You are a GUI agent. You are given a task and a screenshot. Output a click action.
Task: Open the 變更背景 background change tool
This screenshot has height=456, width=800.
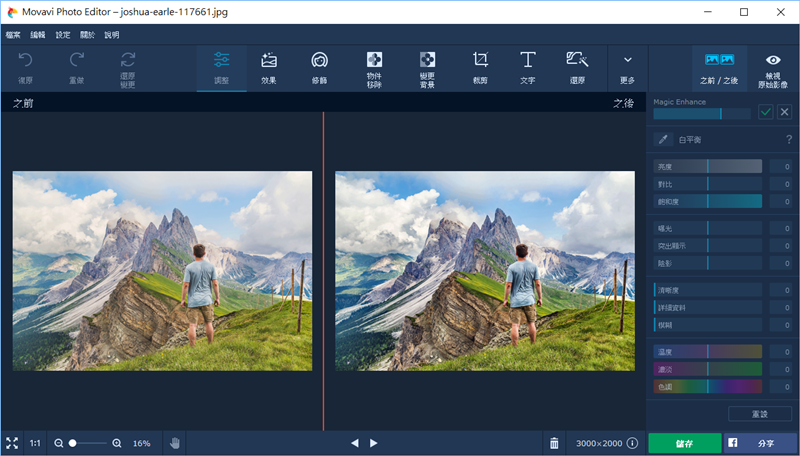pos(427,67)
